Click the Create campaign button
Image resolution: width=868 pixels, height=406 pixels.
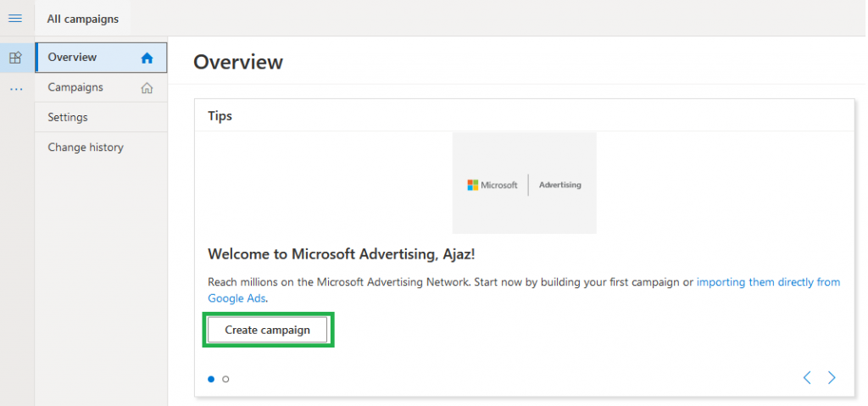click(267, 330)
